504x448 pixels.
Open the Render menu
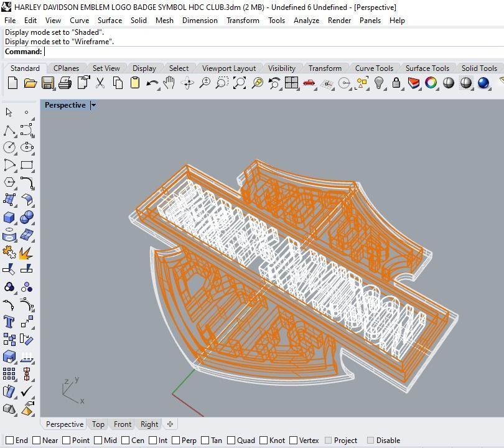point(339,21)
